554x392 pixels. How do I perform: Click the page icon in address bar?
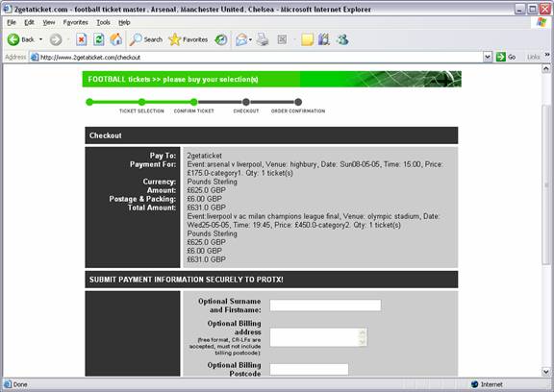click(35, 57)
